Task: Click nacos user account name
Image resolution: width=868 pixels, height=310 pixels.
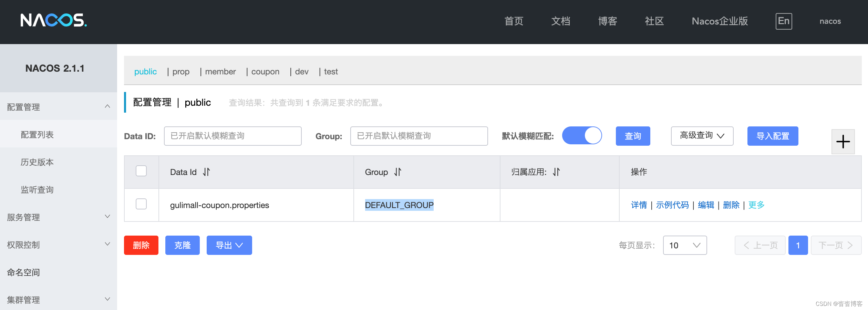Action: pos(830,21)
